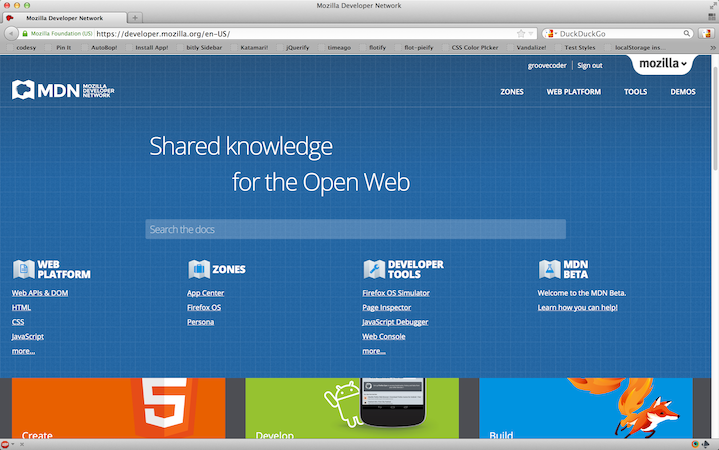
Task: Follow the JavaScript Debugger link
Action: 395,322
